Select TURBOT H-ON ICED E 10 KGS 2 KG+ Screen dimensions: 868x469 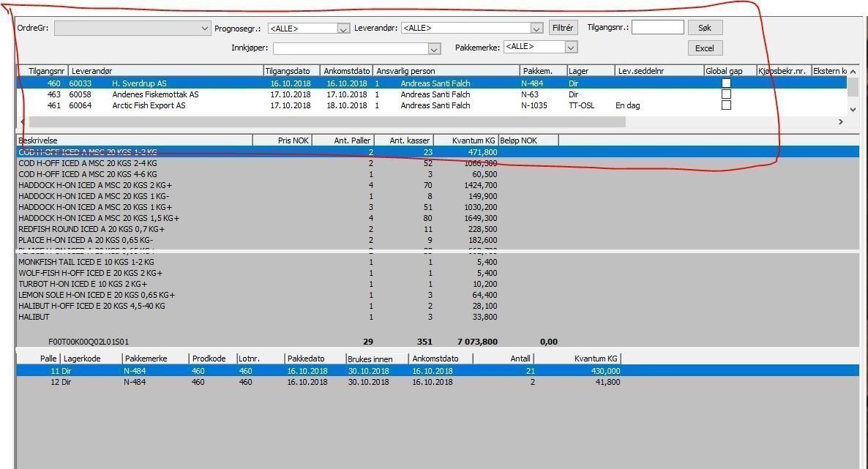pos(438,284)
